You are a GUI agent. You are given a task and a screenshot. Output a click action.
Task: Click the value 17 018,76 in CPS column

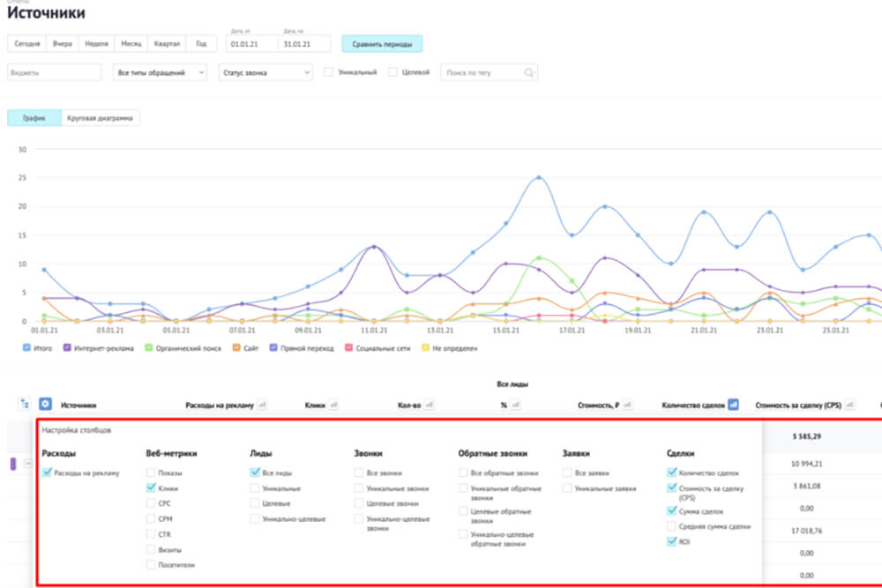click(x=807, y=531)
